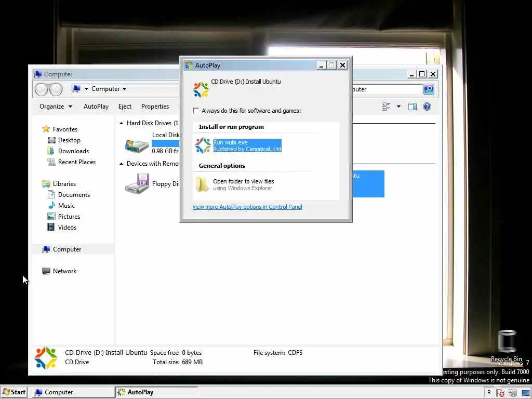Click 'Total size: 689 MB' text

click(x=178, y=362)
